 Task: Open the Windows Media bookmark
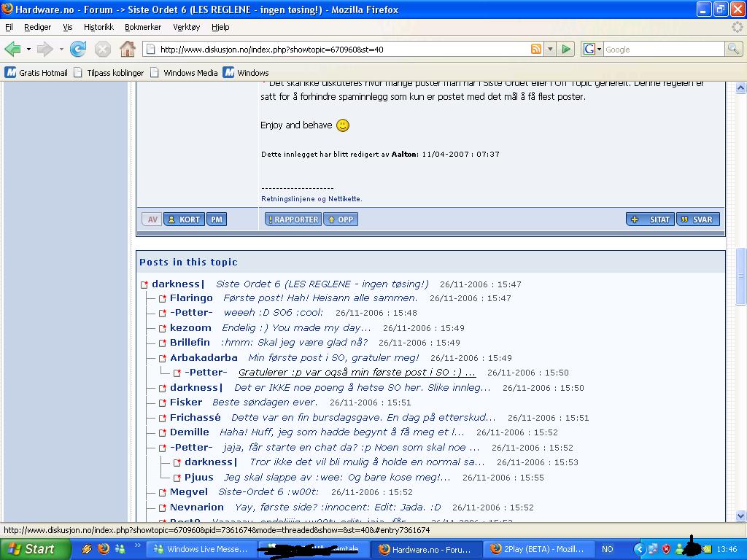(184, 73)
